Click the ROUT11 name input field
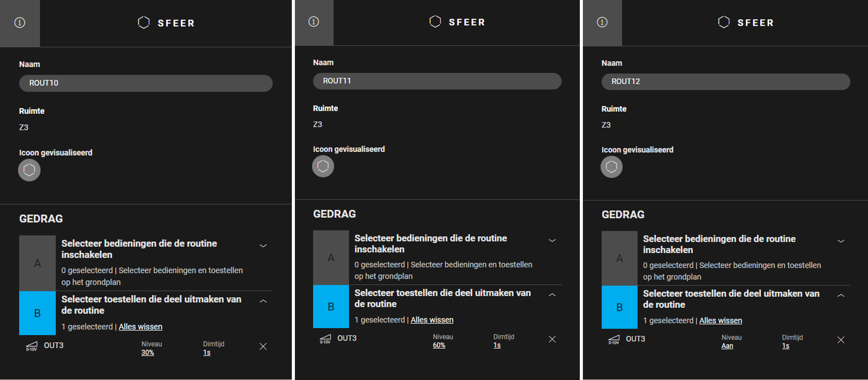 coord(437,81)
